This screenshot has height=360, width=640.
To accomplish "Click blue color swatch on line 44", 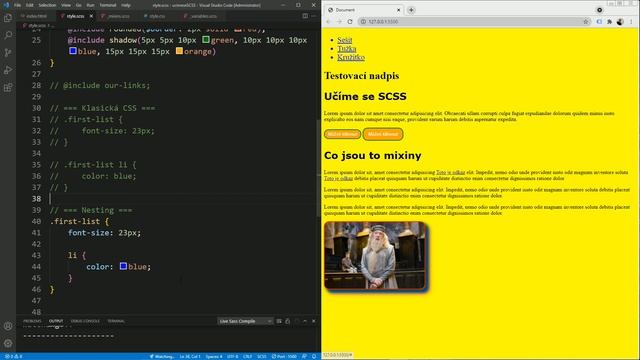I will (x=123, y=266).
